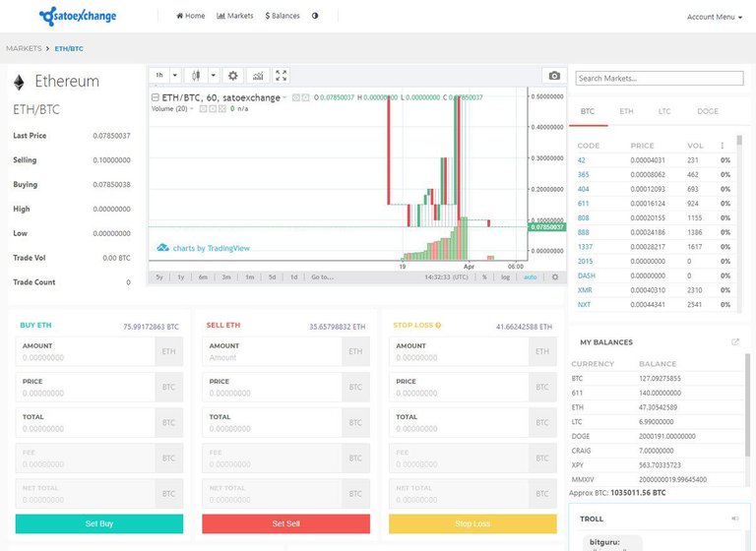The width and height of the screenshot is (756, 551).
Task: Expand the Volume (20) legend arrow
Action: click(x=192, y=109)
